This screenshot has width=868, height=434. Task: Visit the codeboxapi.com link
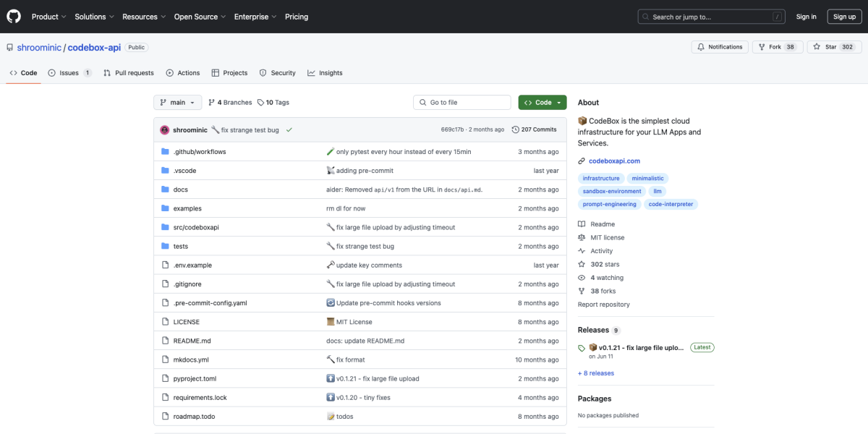click(614, 161)
